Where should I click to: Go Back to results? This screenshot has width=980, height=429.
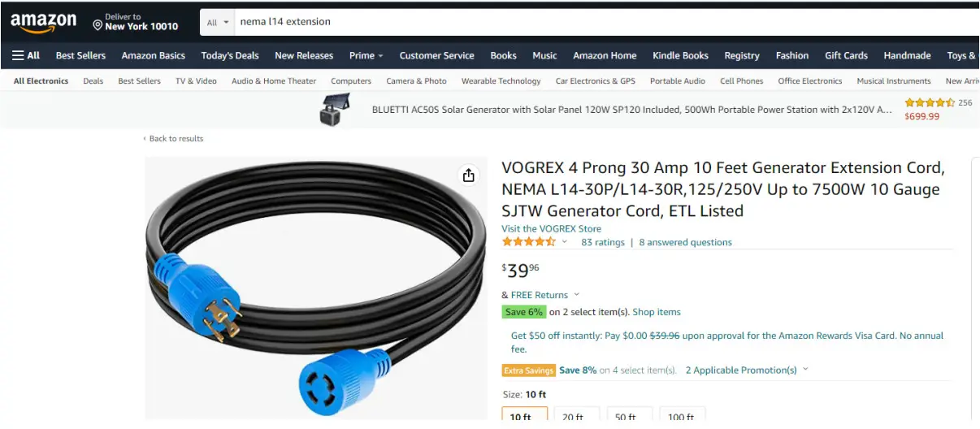tap(173, 138)
